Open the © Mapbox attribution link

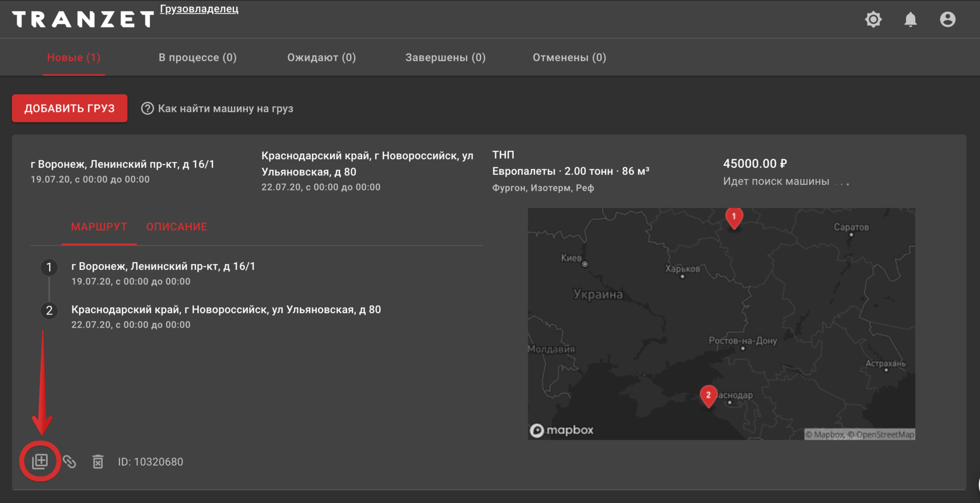[825, 435]
